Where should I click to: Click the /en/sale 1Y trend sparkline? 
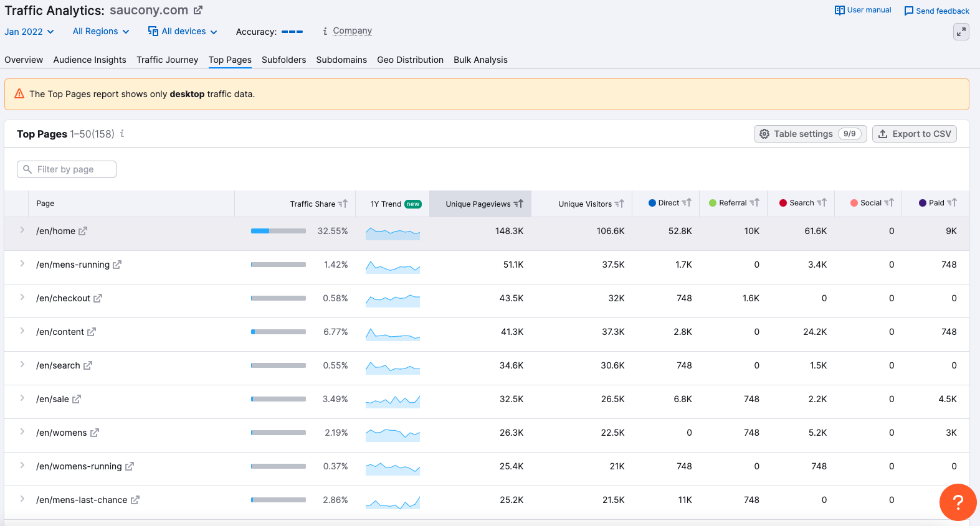pyautogui.click(x=392, y=401)
